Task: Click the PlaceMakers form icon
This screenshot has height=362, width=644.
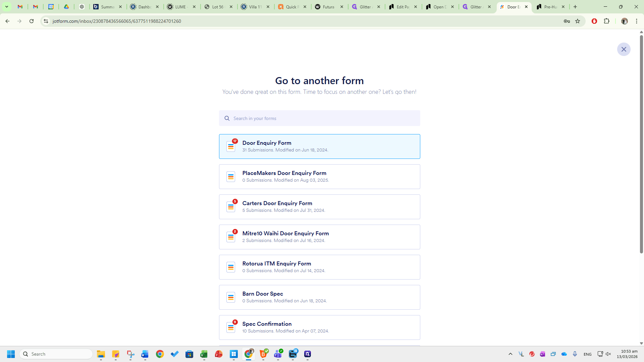Action: 231,177
